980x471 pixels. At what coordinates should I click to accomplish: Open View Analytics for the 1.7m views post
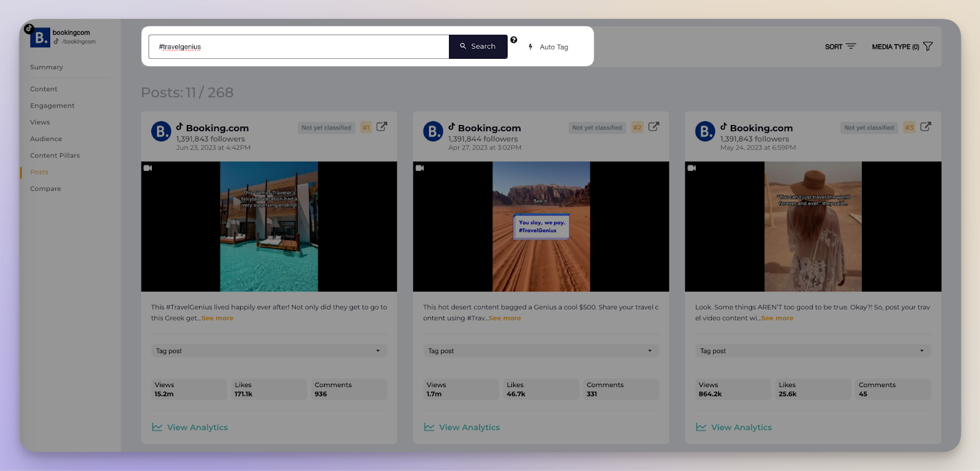[462, 428]
